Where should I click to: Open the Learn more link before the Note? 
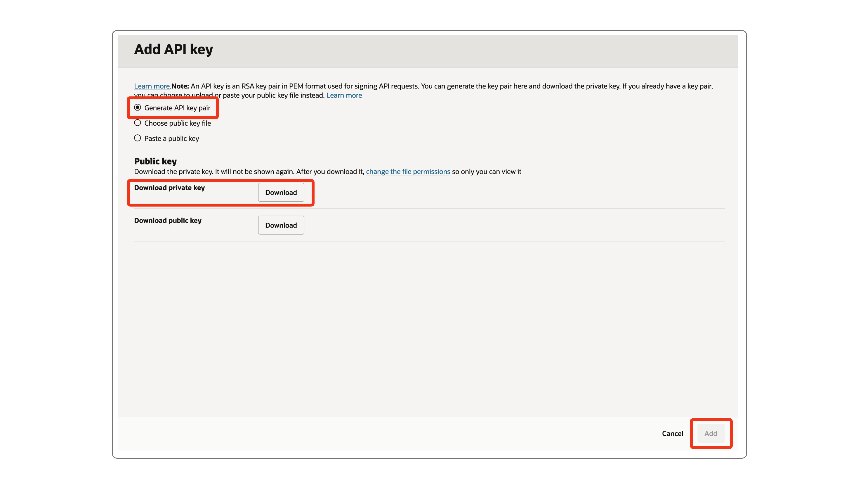[x=152, y=86]
